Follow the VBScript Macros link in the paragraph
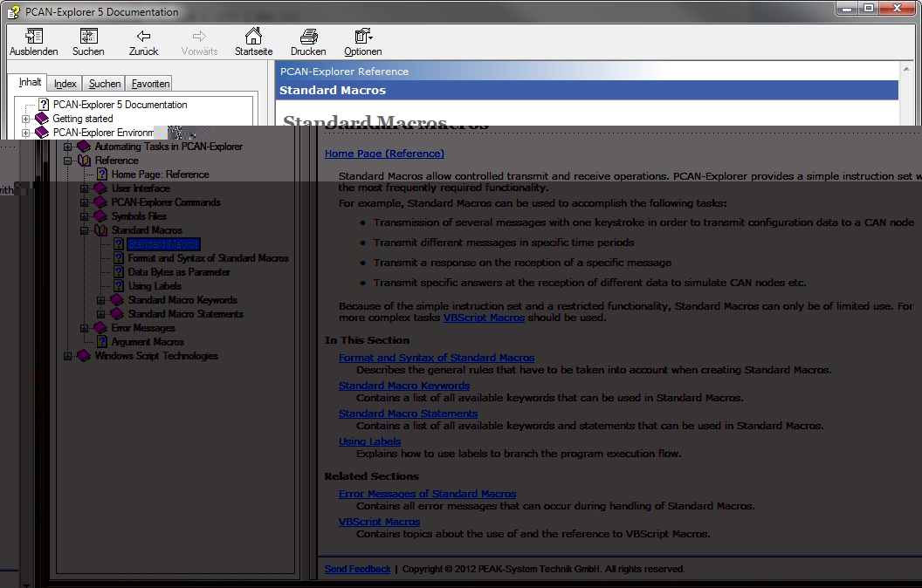Image resolution: width=922 pixels, height=588 pixels. coord(484,318)
